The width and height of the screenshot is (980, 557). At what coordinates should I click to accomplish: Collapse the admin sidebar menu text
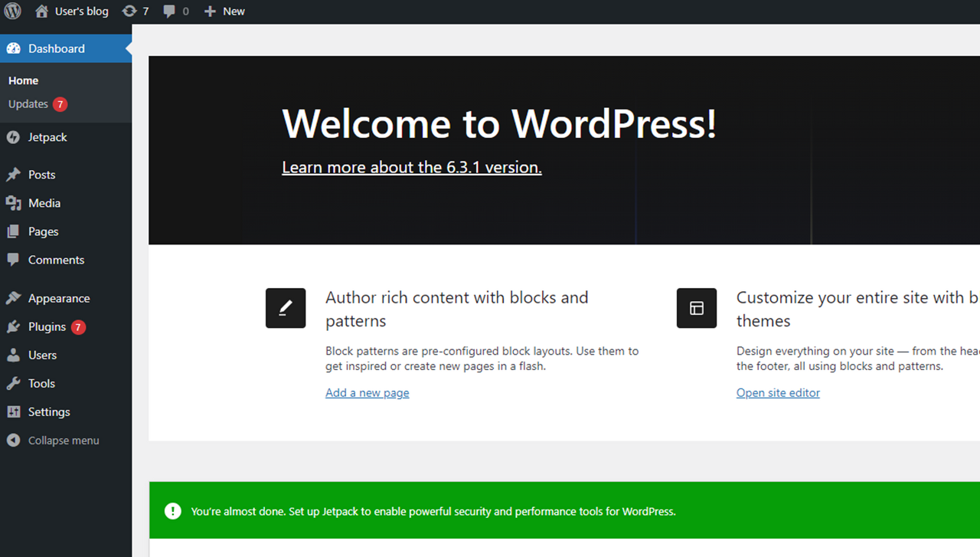pyautogui.click(x=64, y=441)
